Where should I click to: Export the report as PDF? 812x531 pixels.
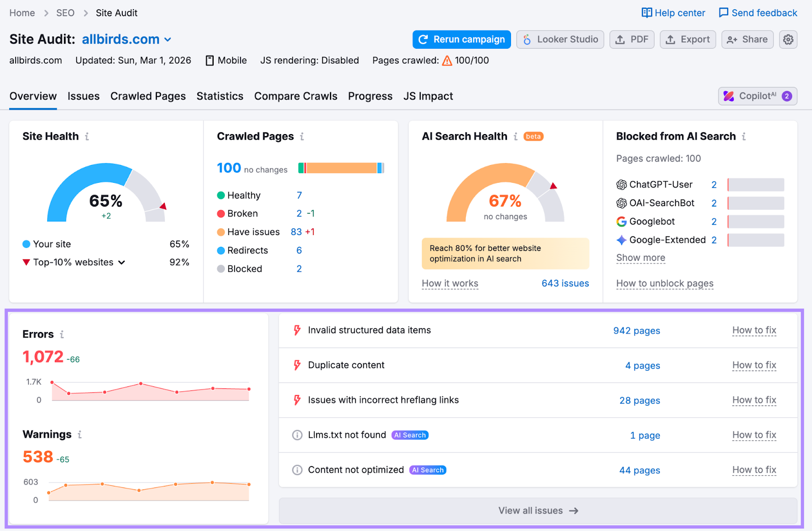pos(631,39)
